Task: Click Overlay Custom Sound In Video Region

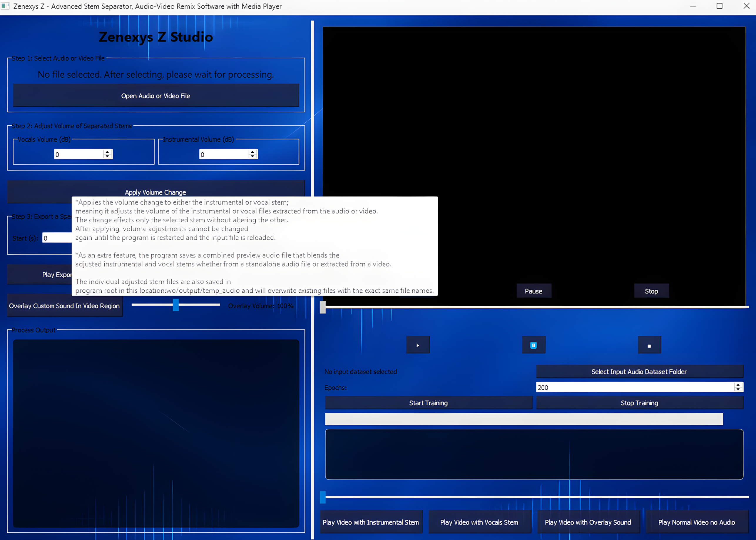Action: [x=64, y=306]
